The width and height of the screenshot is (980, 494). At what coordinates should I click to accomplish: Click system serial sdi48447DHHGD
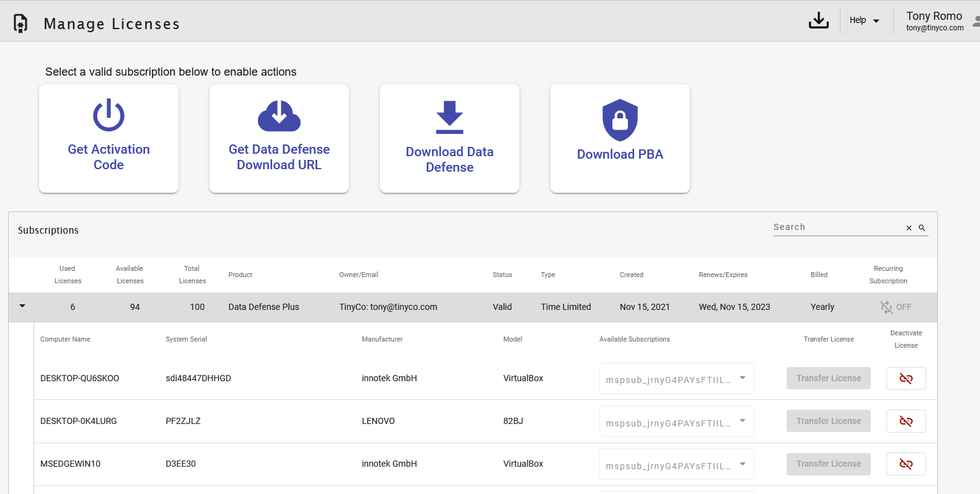198,378
